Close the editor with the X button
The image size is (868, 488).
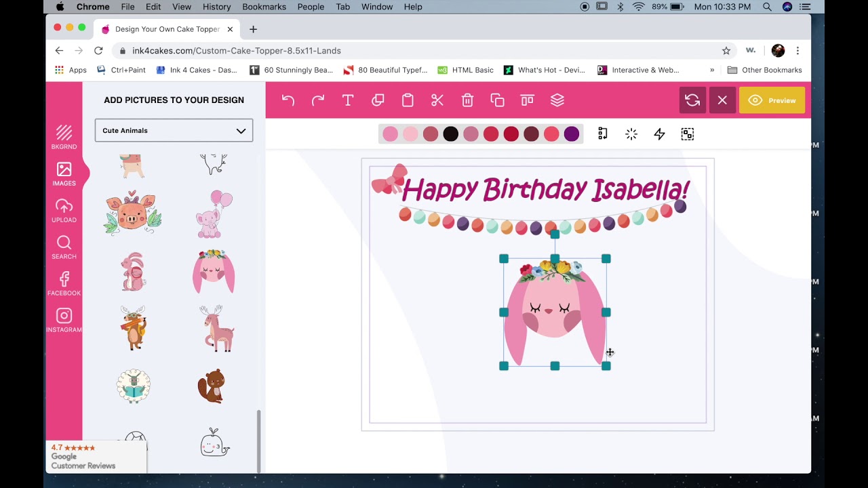click(x=722, y=100)
